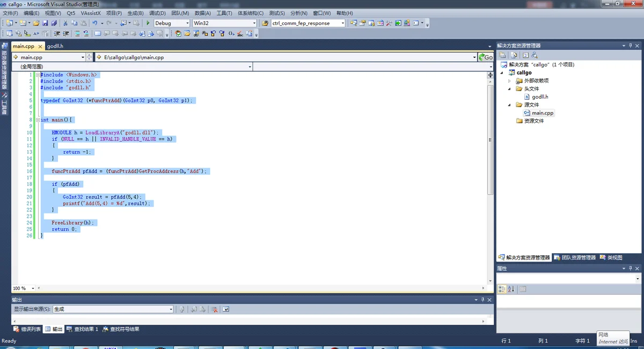Open the 团队资源管理器 tab

575,257
